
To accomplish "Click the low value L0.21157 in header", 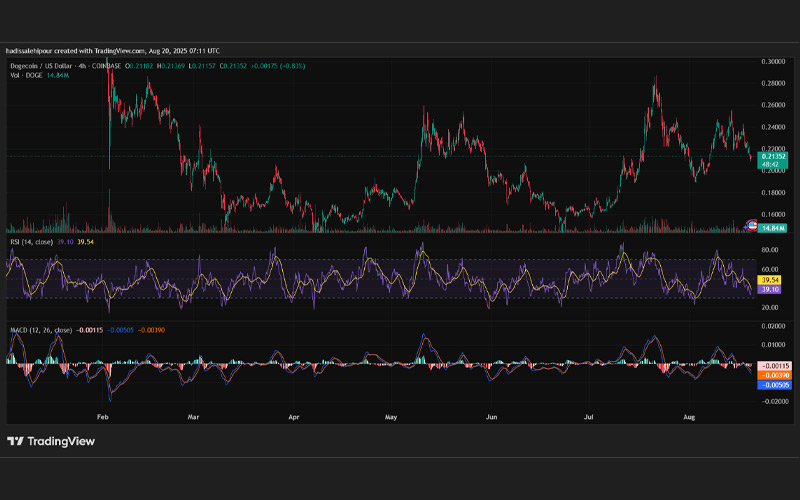I will (x=202, y=66).
